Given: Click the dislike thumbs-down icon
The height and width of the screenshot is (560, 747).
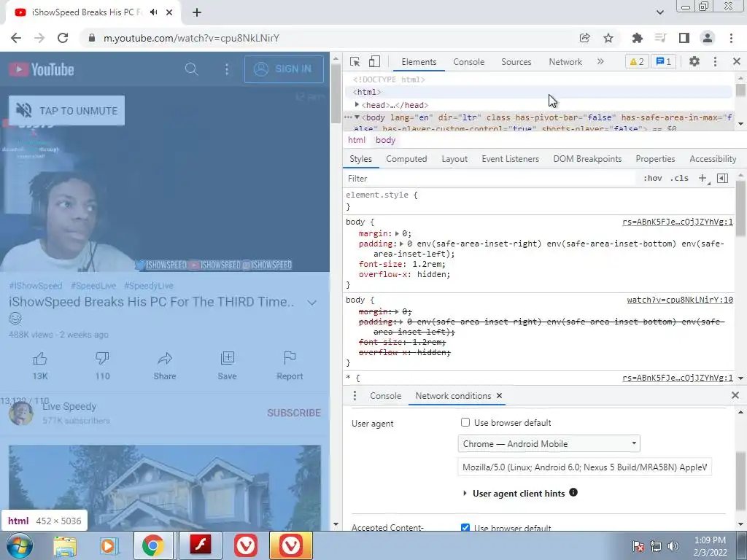Looking at the screenshot, I should 102,358.
